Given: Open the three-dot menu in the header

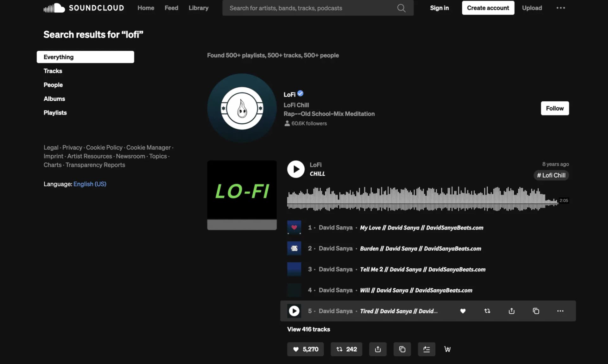Looking at the screenshot, I should pos(560,8).
